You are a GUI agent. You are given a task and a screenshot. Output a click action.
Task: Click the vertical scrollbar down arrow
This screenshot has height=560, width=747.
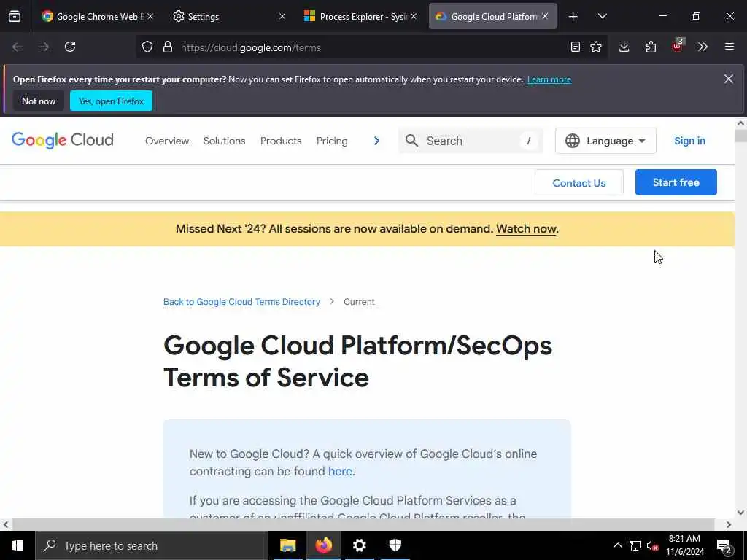(740, 513)
